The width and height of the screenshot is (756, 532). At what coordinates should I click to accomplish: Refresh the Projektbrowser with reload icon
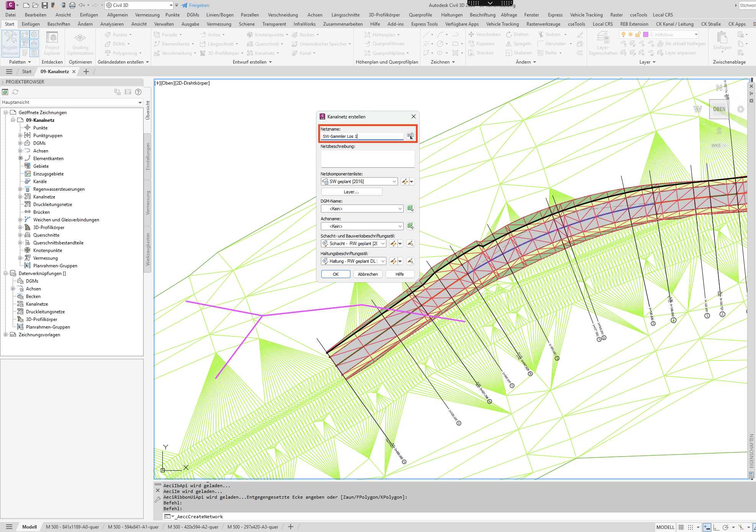[15, 92]
